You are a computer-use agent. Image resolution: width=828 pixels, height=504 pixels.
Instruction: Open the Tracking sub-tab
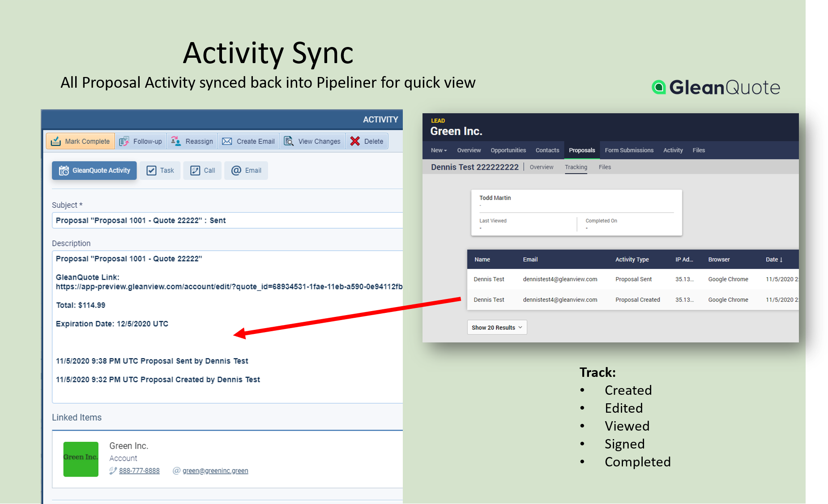[576, 167]
